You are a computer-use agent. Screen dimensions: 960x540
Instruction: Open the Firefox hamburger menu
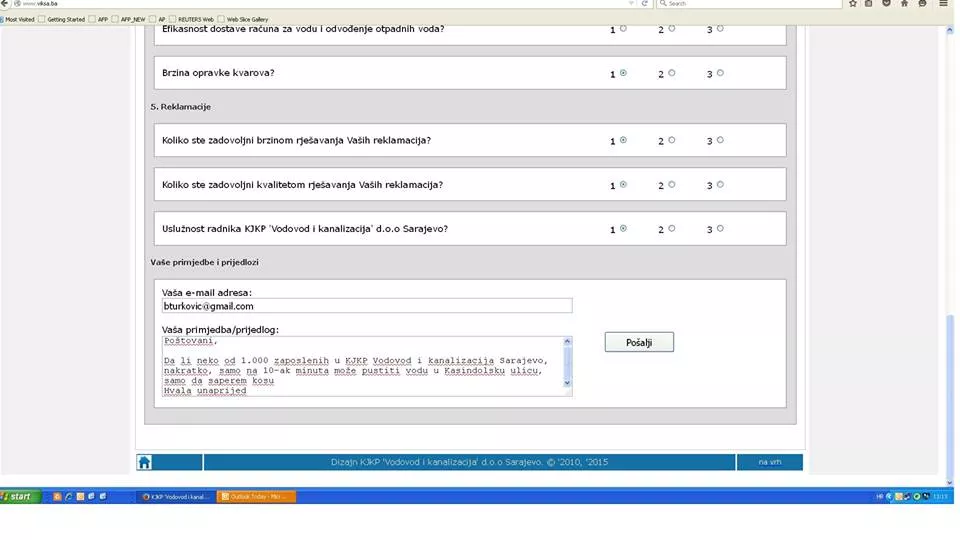coord(943,4)
